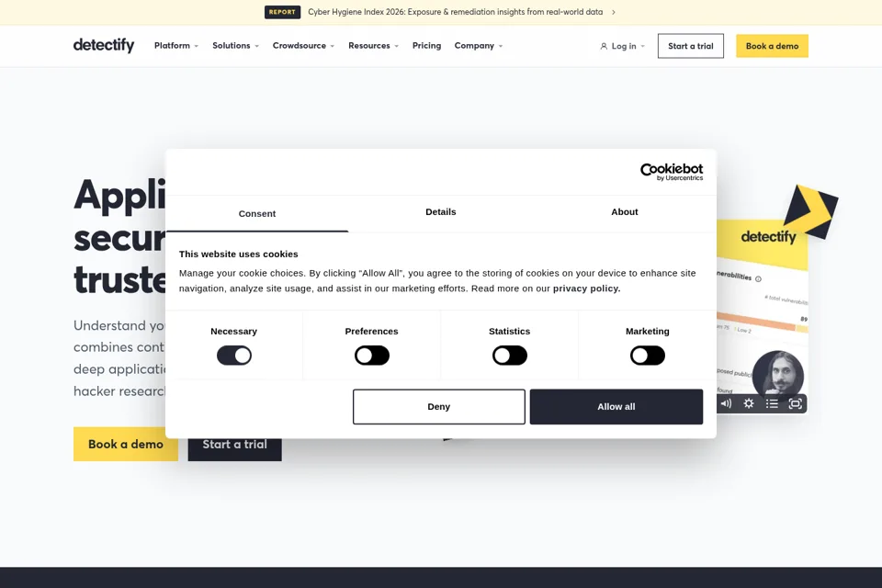
Task: Click the Log in user icon
Action: click(604, 46)
